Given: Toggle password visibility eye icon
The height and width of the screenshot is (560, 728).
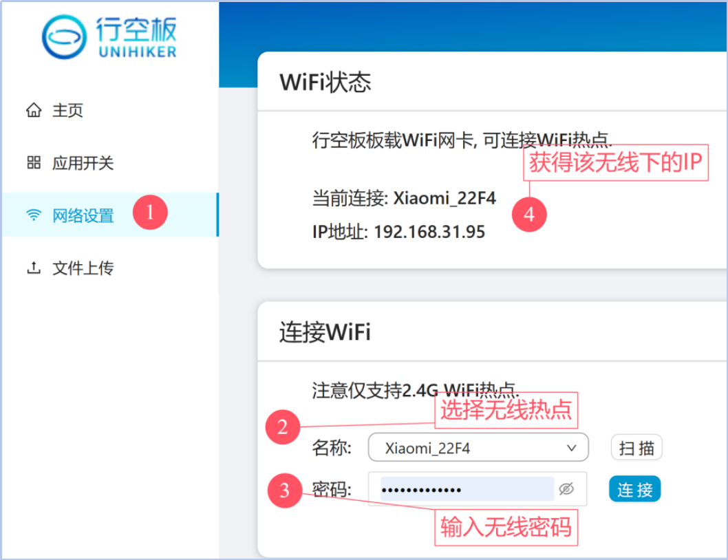Looking at the screenshot, I should tap(566, 489).
